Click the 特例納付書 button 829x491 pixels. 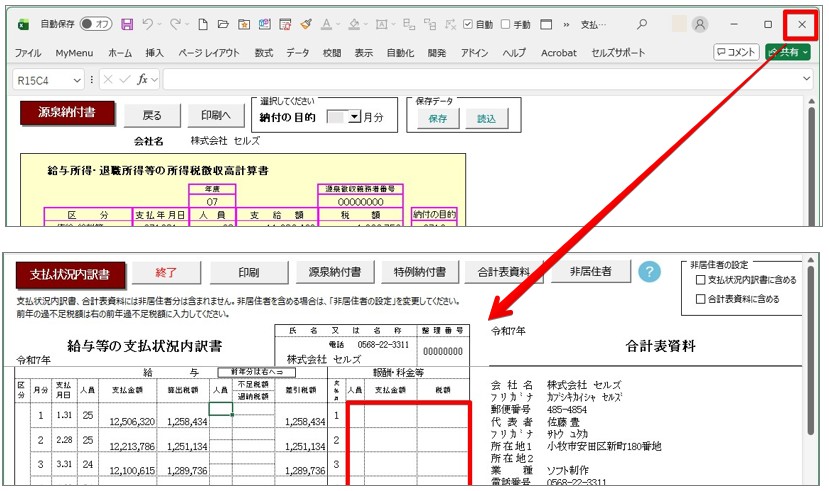tap(420, 272)
